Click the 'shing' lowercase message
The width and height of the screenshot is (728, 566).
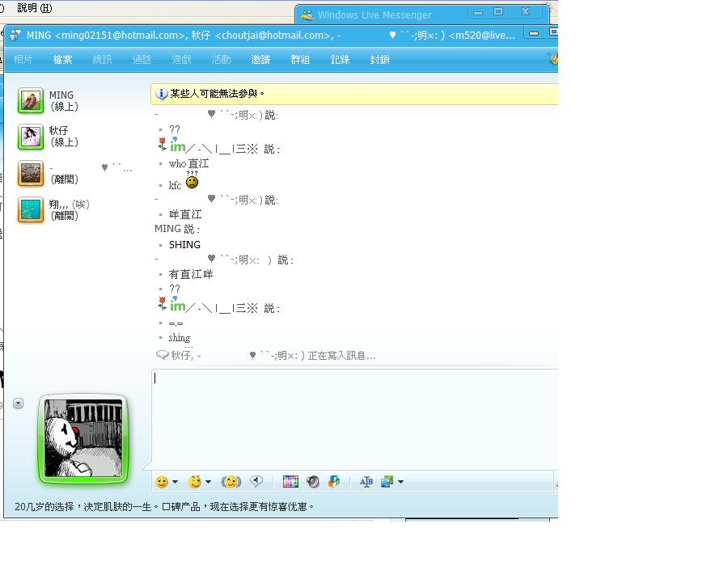coord(180,338)
